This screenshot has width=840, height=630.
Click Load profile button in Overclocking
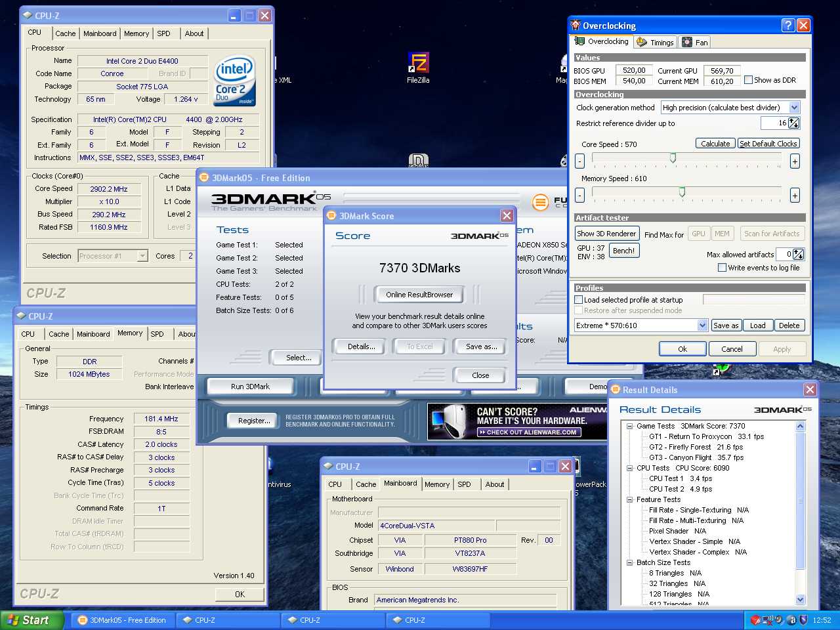(758, 325)
